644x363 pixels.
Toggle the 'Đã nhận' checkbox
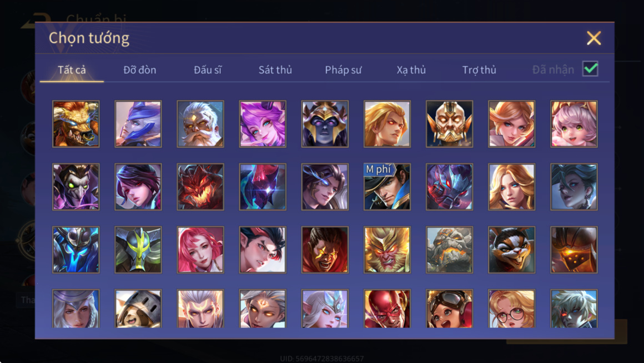(x=590, y=69)
